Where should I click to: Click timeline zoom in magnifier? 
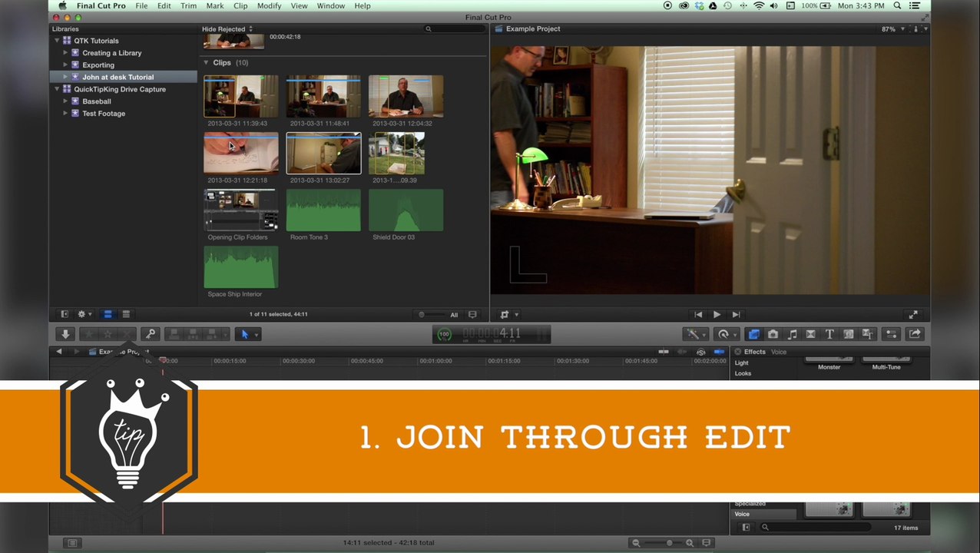[x=690, y=543]
